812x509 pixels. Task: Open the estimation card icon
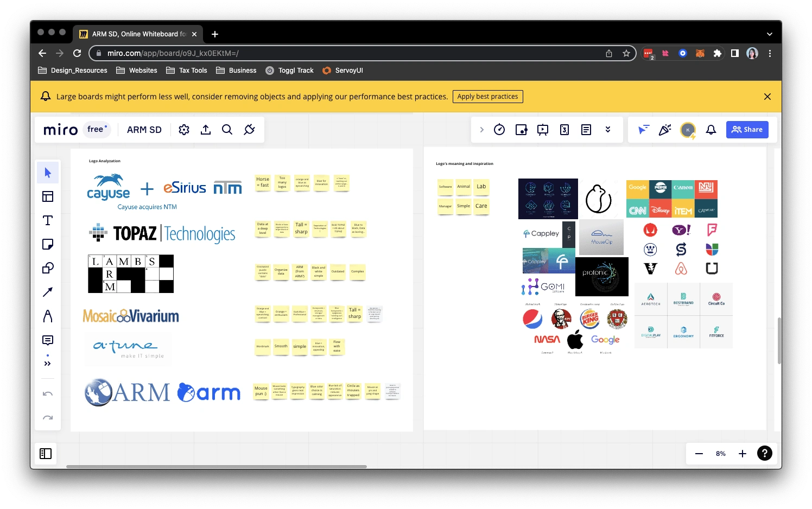(x=564, y=130)
